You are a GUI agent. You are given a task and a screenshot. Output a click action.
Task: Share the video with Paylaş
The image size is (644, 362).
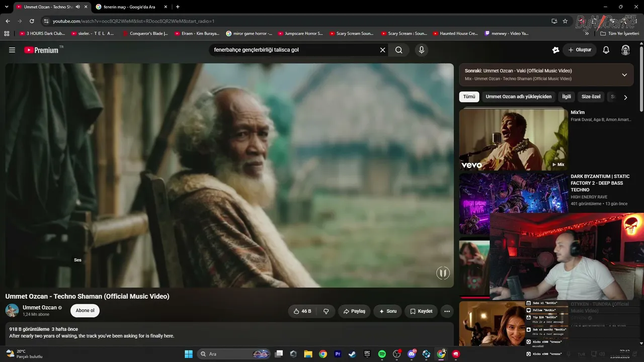354,311
